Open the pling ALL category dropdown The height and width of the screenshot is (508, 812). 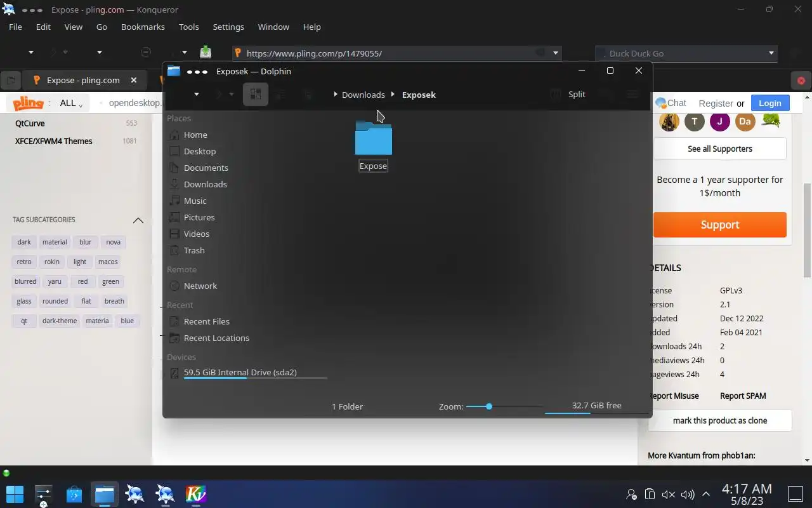point(72,103)
